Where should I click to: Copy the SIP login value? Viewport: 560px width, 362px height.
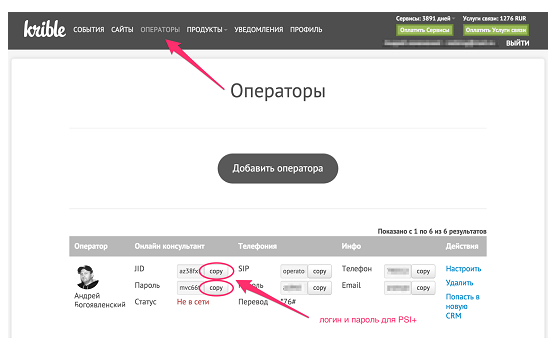pyautogui.click(x=320, y=271)
